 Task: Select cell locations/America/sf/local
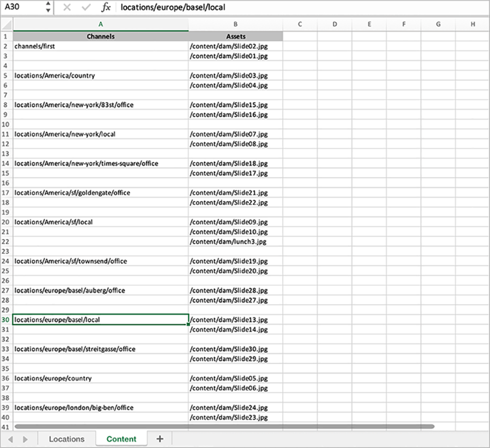tap(101, 222)
